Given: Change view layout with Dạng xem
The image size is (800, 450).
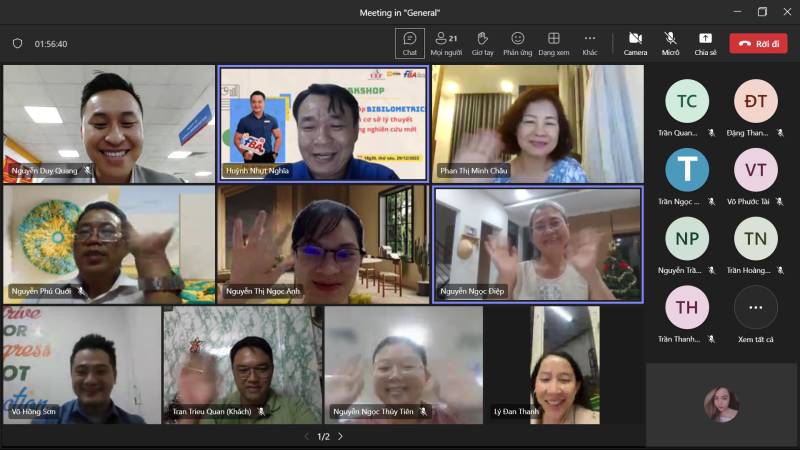Looking at the screenshot, I should tap(553, 43).
